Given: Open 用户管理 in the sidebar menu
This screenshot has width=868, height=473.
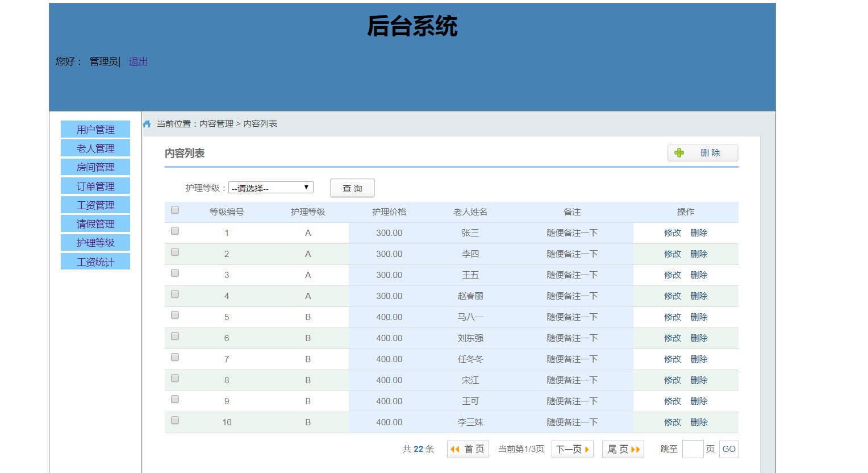Looking at the screenshot, I should point(95,130).
